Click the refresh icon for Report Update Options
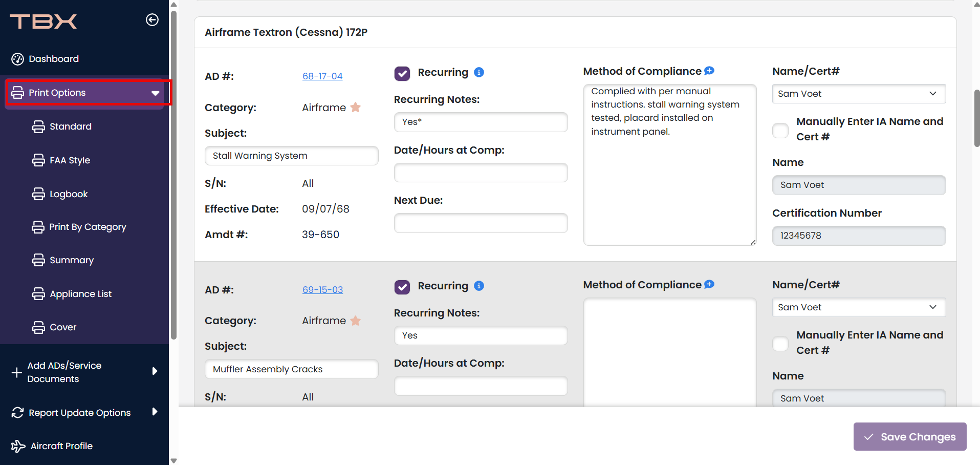The image size is (980, 465). tap(18, 413)
